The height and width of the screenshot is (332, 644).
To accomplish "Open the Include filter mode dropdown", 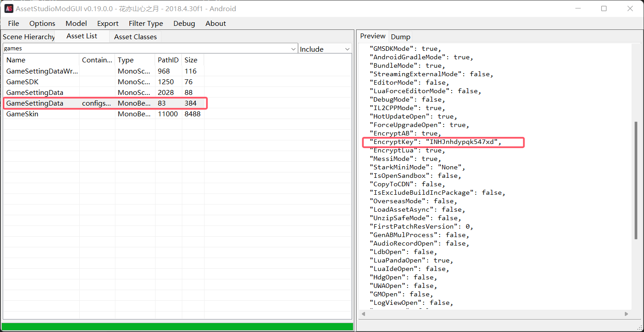I will click(x=325, y=49).
